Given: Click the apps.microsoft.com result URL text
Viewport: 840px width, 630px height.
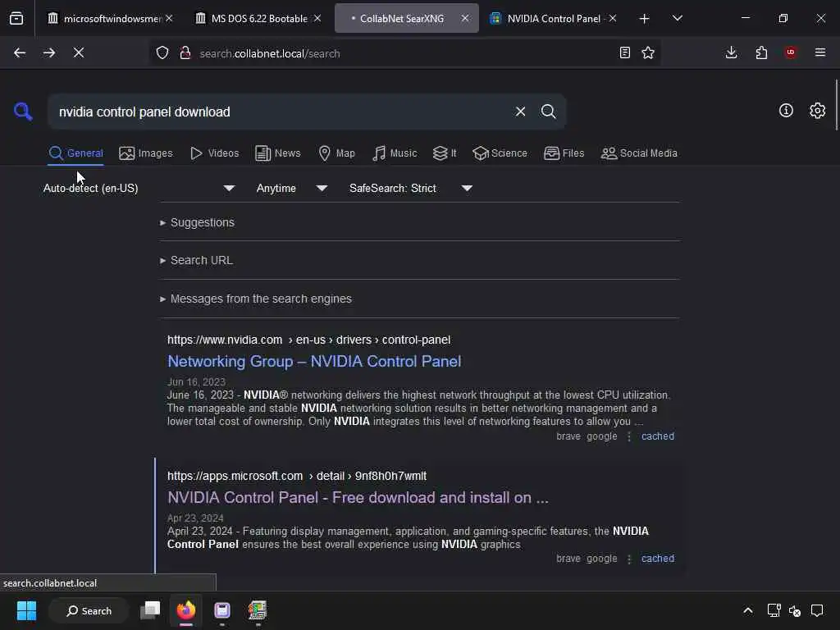Looking at the screenshot, I should click(x=297, y=476).
